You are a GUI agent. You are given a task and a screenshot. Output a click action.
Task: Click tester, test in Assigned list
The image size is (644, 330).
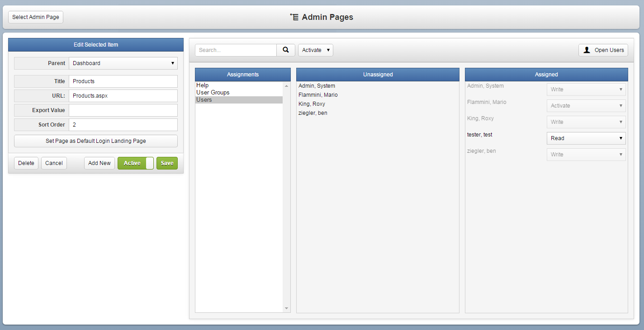pos(480,135)
